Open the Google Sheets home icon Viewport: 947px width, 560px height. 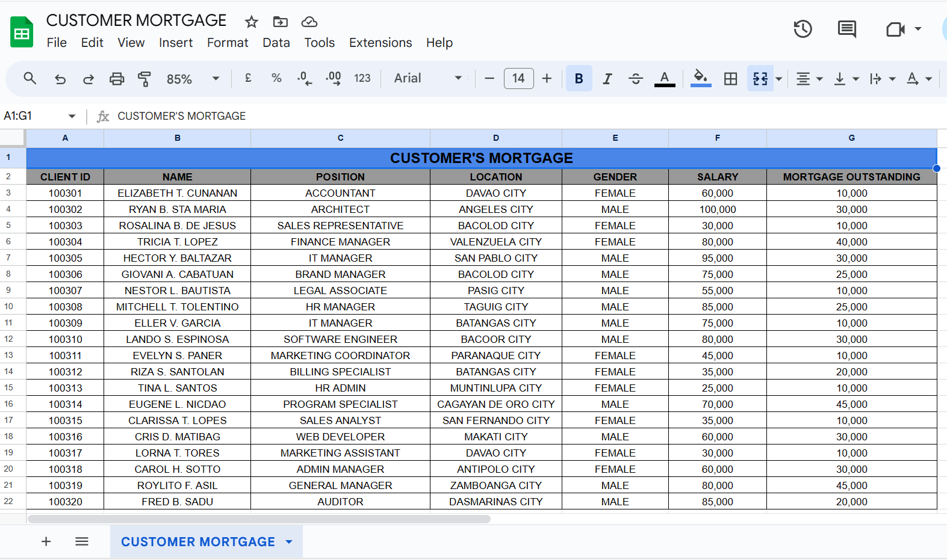coord(22,32)
